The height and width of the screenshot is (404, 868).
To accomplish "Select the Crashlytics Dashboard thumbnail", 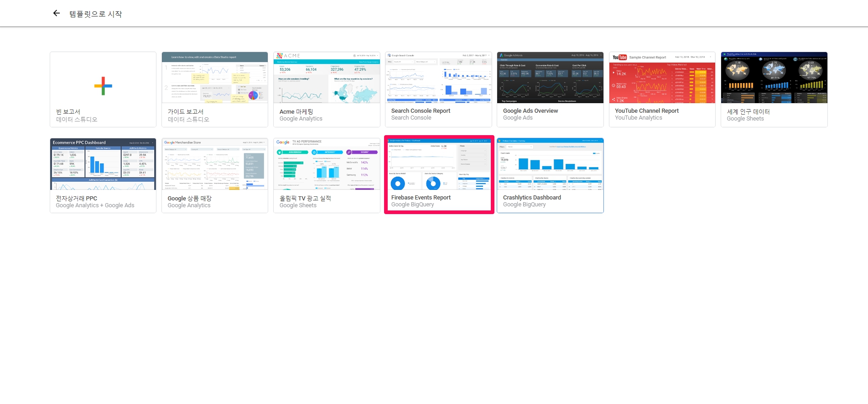I will tap(550, 164).
